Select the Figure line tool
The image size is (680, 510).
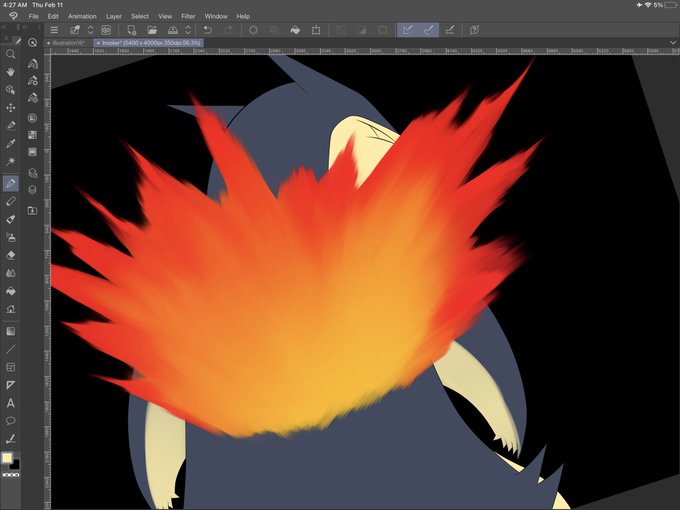pyautogui.click(x=10, y=349)
